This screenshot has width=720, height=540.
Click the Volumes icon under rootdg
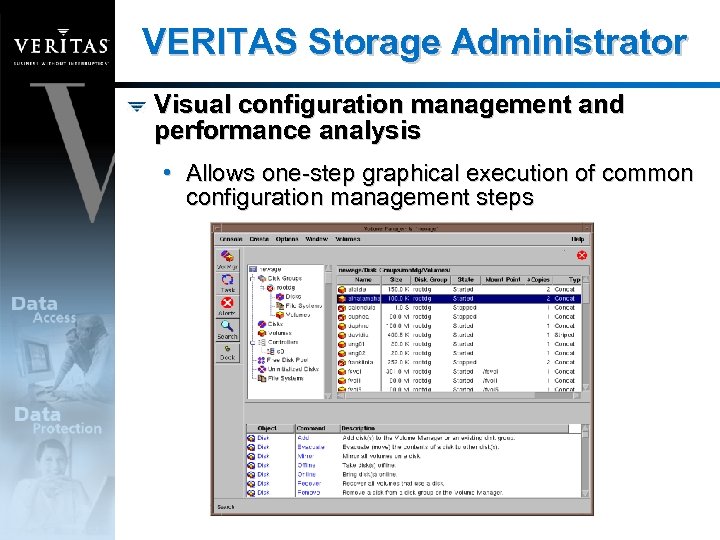click(x=280, y=315)
